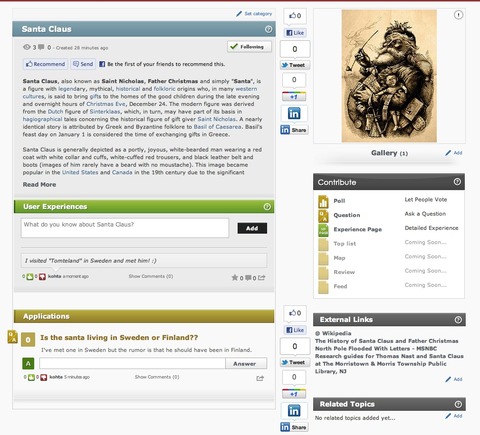480x435 pixels.
Task: Submit with the Answer button
Action: [x=246, y=364]
